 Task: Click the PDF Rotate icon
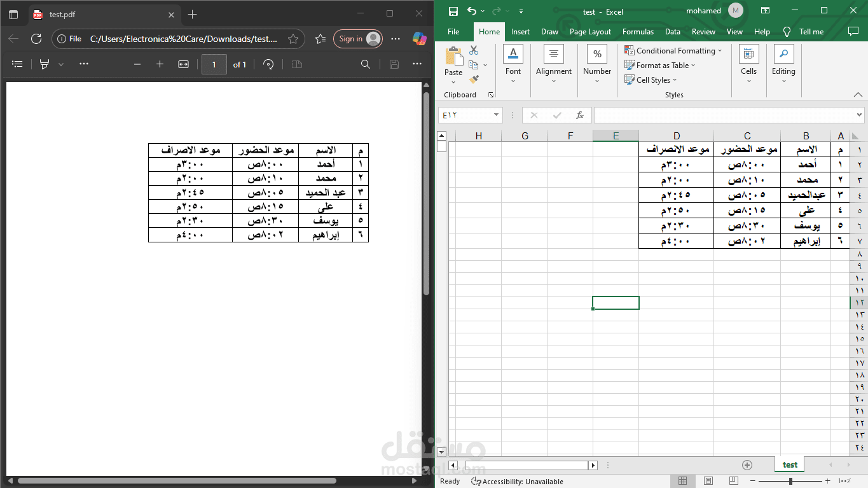click(x=268, y=64)
